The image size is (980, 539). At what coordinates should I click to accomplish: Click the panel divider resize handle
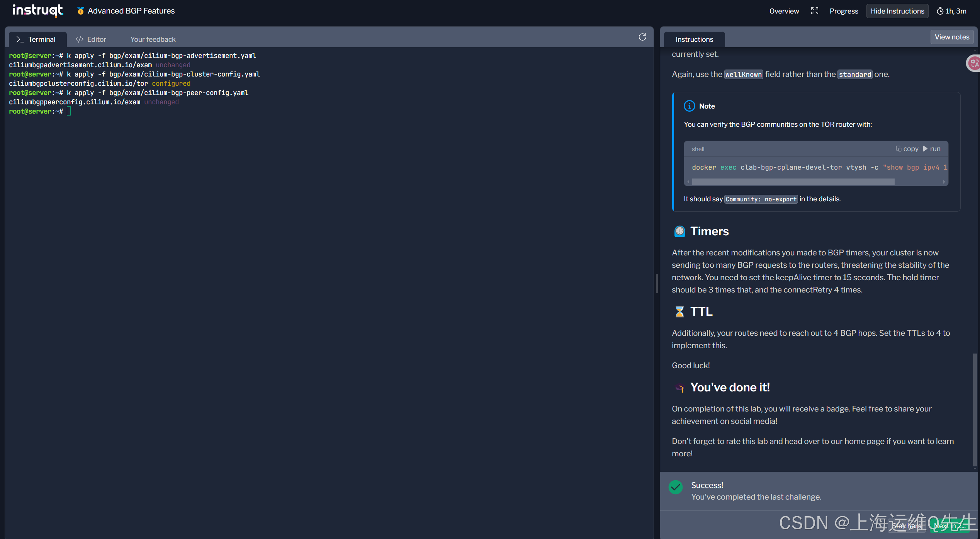[x=657, y=283]
